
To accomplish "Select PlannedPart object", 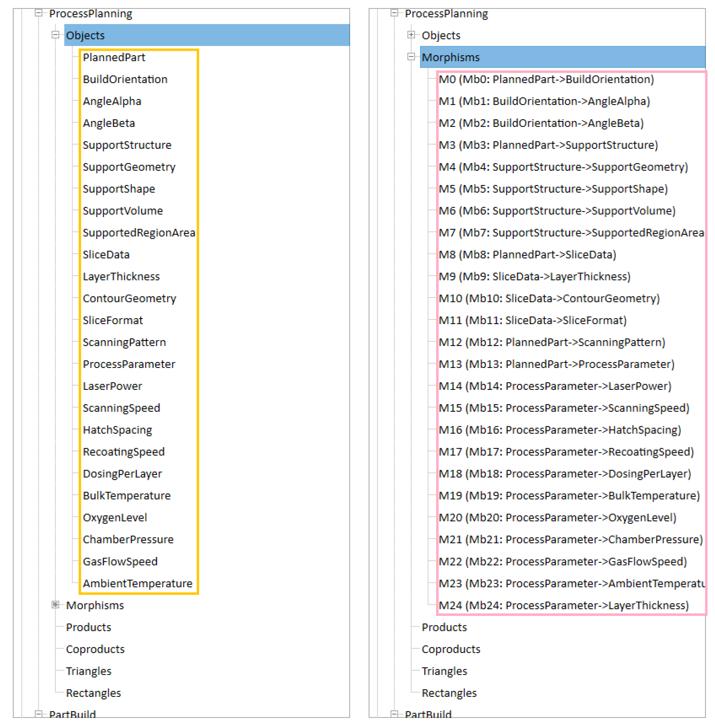I will click(114, 57).
